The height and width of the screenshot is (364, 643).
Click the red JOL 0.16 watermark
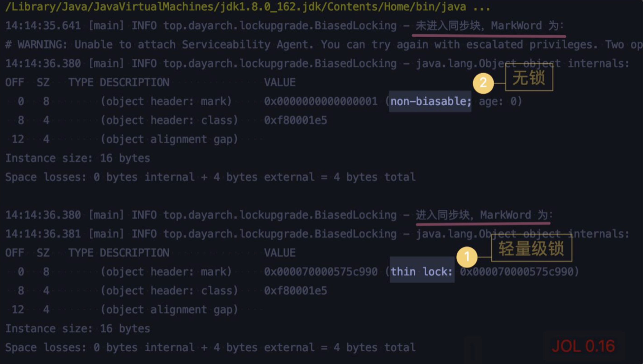(583, 346)
